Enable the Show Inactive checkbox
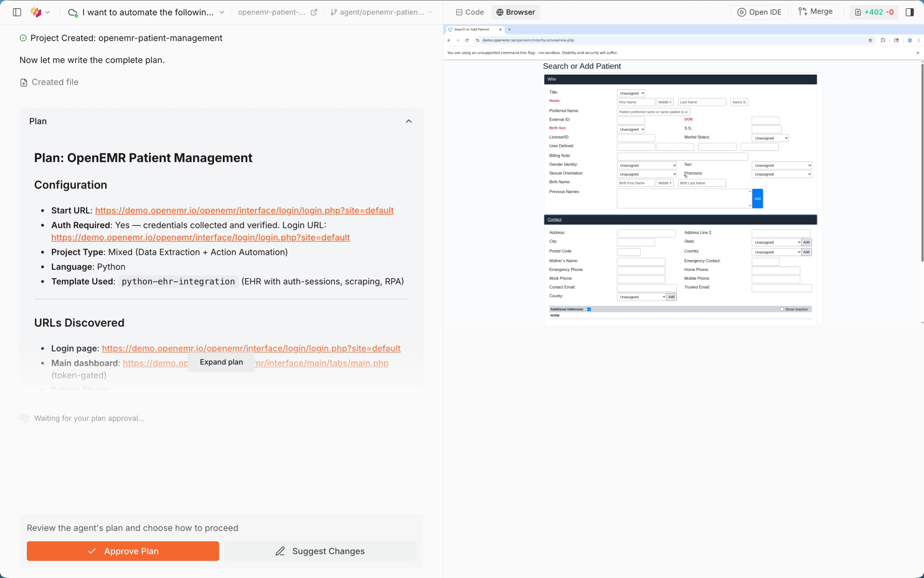 click(x=782, y=309)
